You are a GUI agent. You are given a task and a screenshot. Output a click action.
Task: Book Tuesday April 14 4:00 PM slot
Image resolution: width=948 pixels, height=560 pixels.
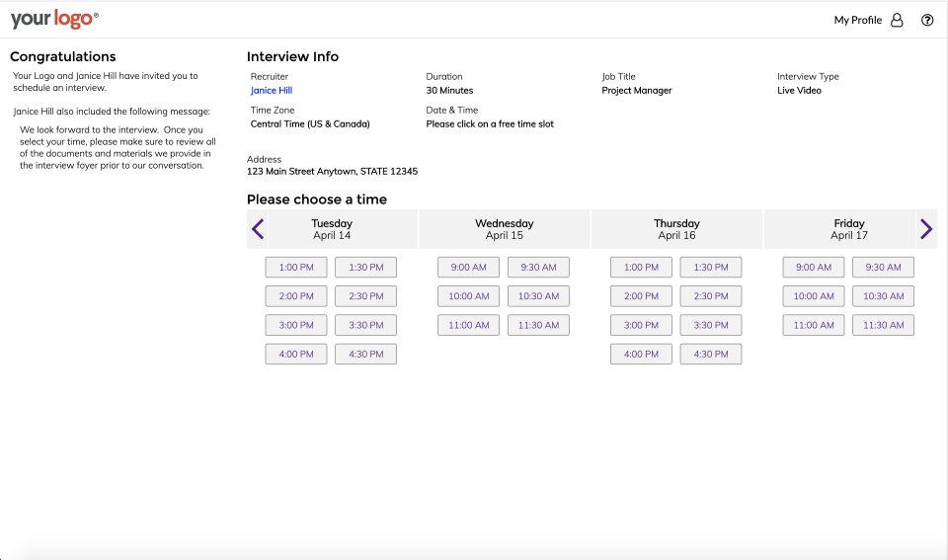[x=296, y=355]
